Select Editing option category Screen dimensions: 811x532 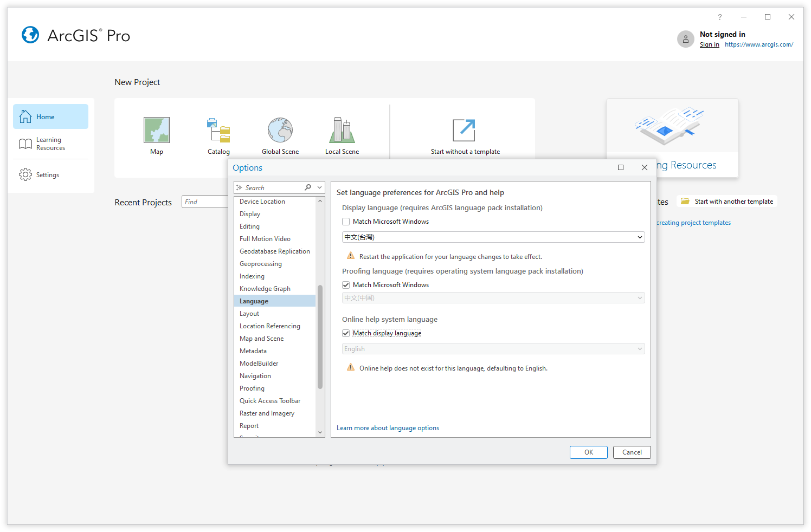click(274, 226)
